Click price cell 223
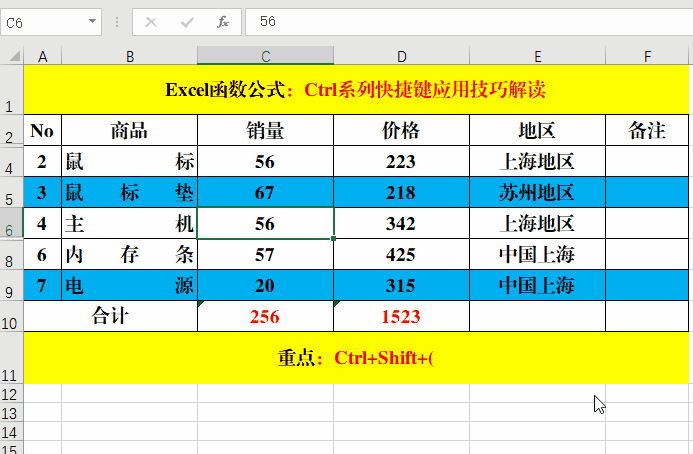 click(401, 161)
